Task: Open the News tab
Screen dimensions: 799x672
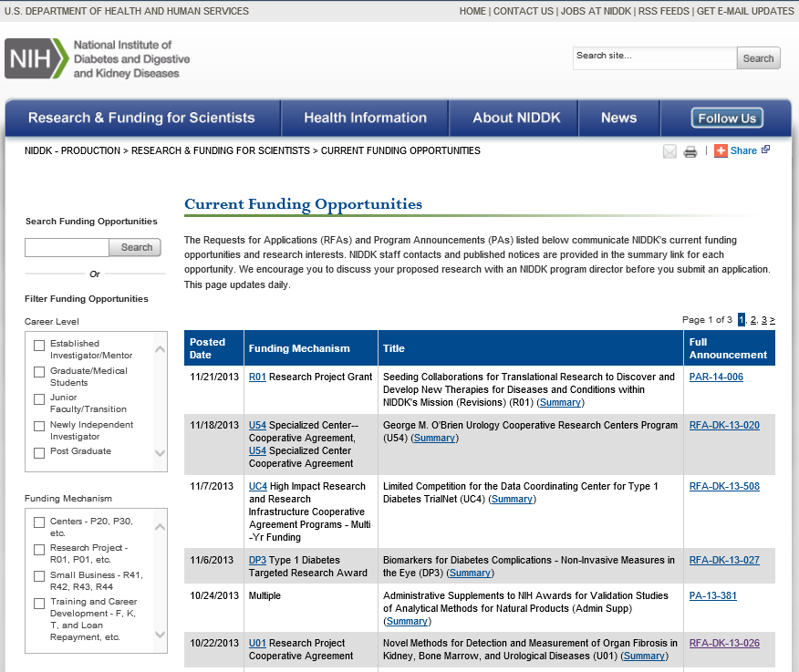Action: [618, 118]
